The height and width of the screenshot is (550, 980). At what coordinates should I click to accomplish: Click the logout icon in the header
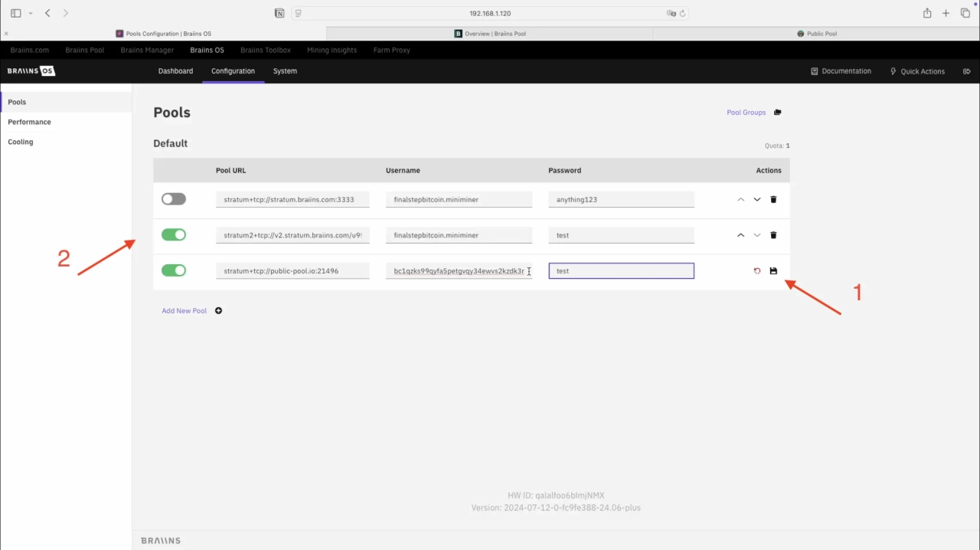point(967,71)
